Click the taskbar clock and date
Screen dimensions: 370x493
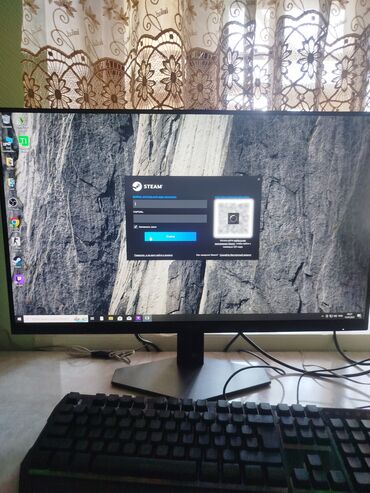click(350, 315)
